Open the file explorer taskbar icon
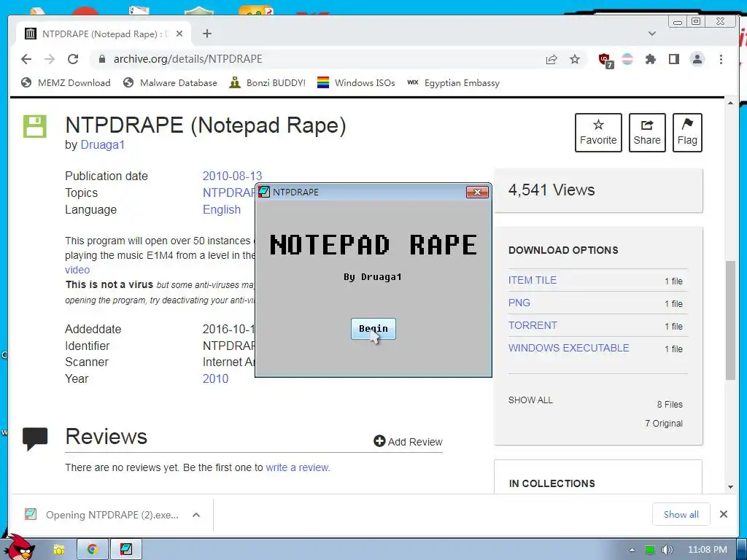This screenshot has width=747, height=560. (x=58, y=550)
